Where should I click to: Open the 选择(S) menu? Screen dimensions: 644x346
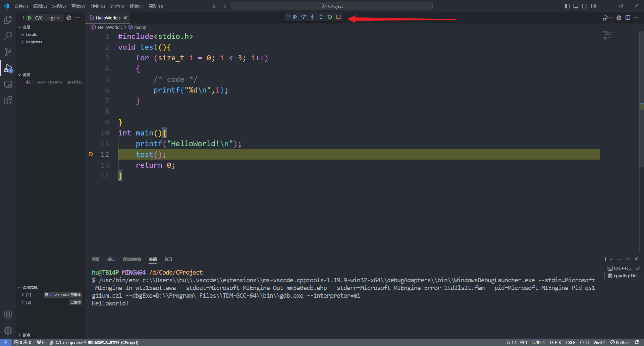[x=59, y=6]
